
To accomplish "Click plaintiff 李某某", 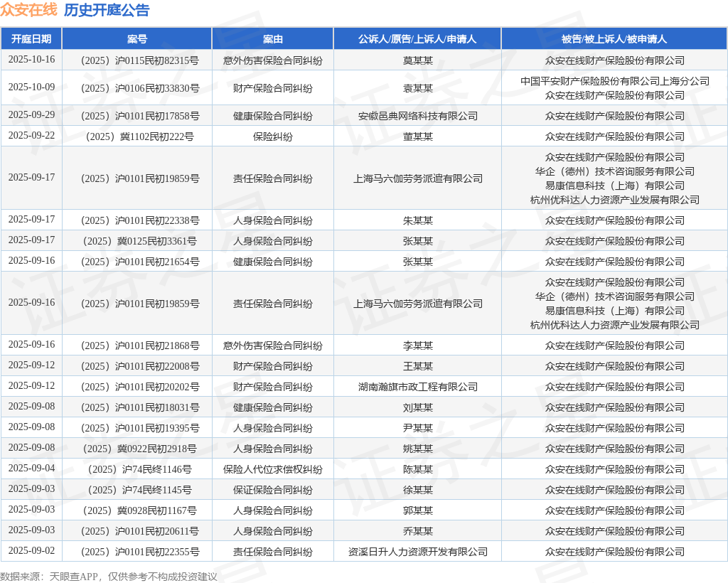I will click(418, 346).
